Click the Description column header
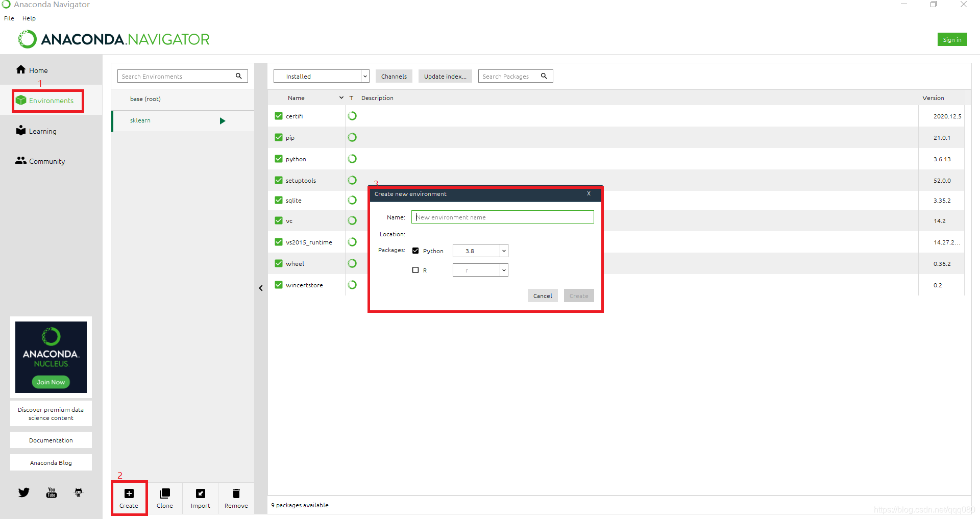The width and height of the screenshot is (980, 519). 377,97
